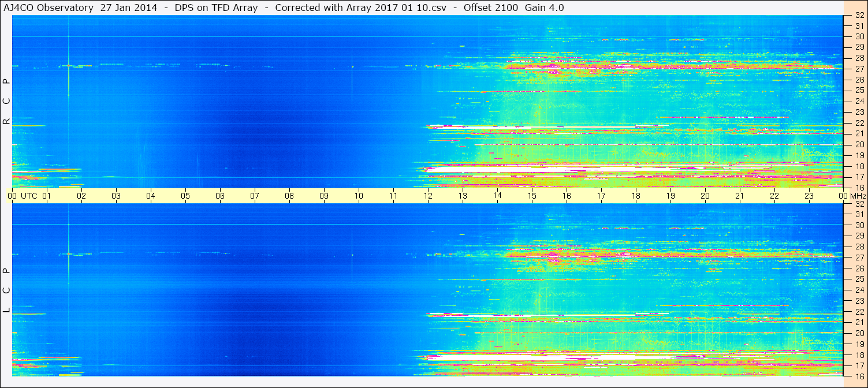Click the vertical 'L C P' panel label
This screenshot has width=868, height=388.
pyautogui.click(x=7, y=290)
